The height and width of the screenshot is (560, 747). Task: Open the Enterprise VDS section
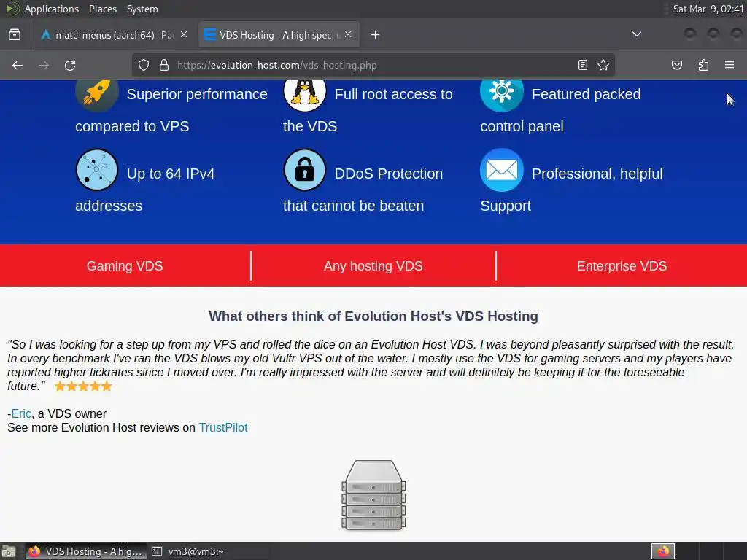coord(622,265)
